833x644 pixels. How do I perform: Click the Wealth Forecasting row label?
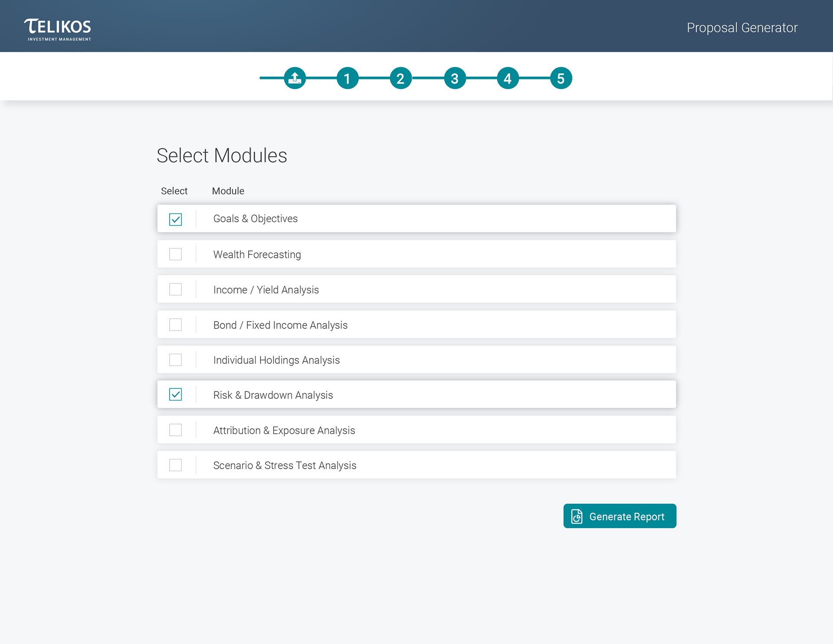(x=257, y=255)
